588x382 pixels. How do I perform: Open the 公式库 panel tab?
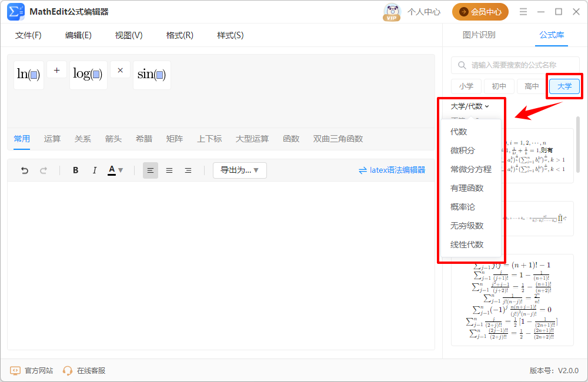(552, 35)
